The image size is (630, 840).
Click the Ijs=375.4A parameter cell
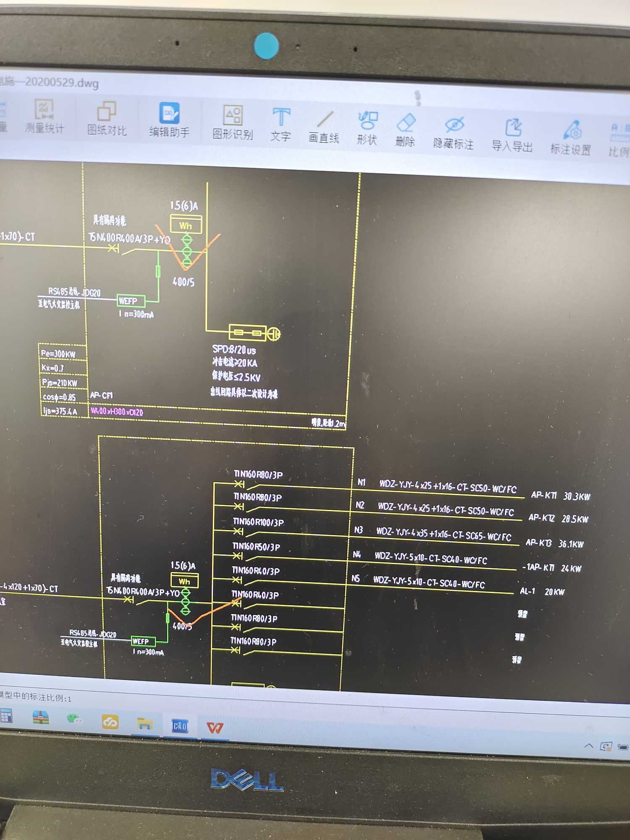65,411
